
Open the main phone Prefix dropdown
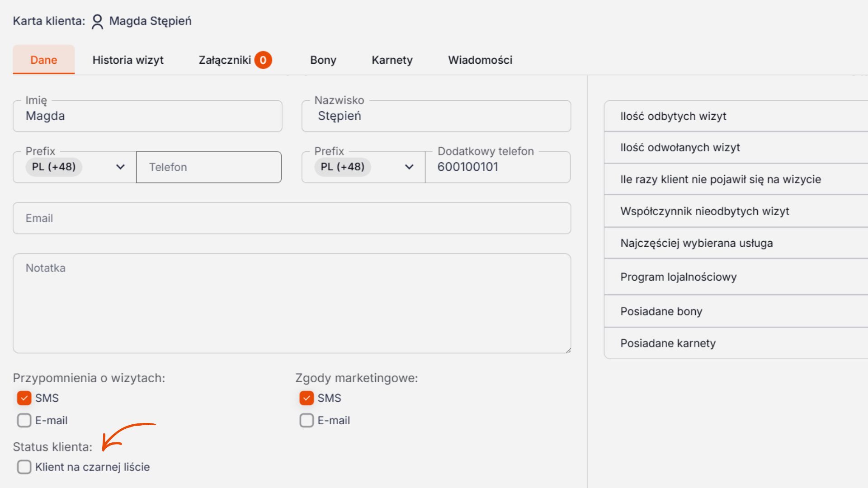tap(120, 167)
